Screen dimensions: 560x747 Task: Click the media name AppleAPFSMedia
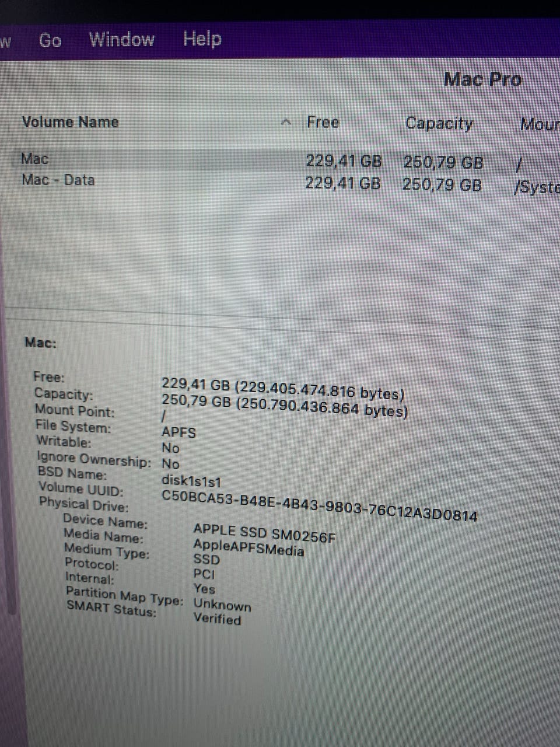249,548
